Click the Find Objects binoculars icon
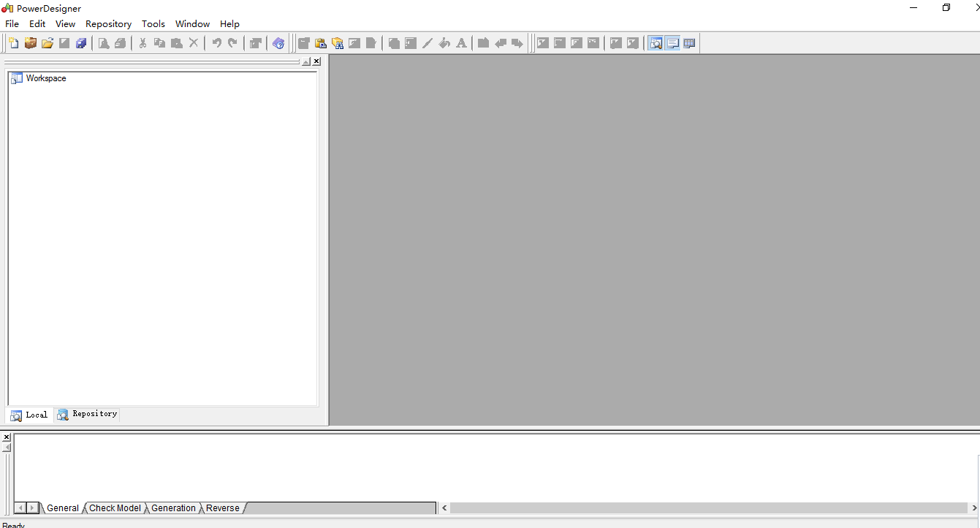This screenshot has height=528, width=980. click(x=338, y=43)
